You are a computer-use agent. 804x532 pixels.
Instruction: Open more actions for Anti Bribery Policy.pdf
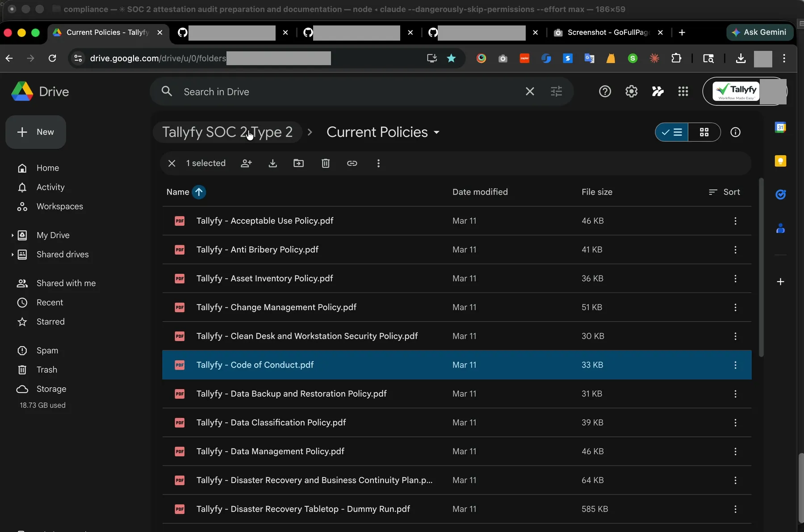pyautogui.click(x=735, y=250)
